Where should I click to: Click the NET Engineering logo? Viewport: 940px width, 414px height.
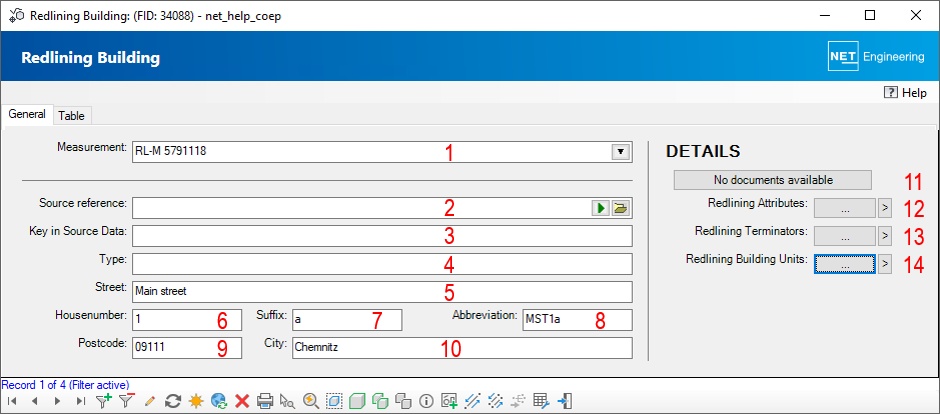(x=876, y=57)
